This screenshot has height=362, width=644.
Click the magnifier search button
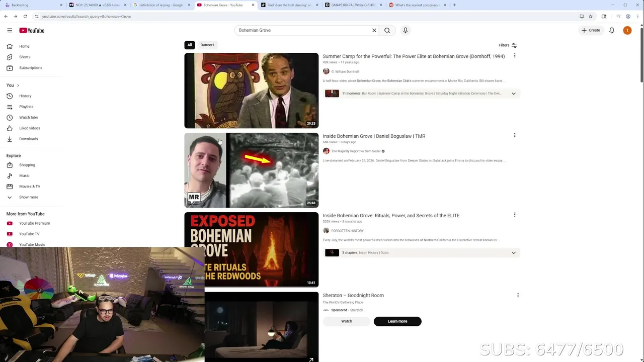387,30
